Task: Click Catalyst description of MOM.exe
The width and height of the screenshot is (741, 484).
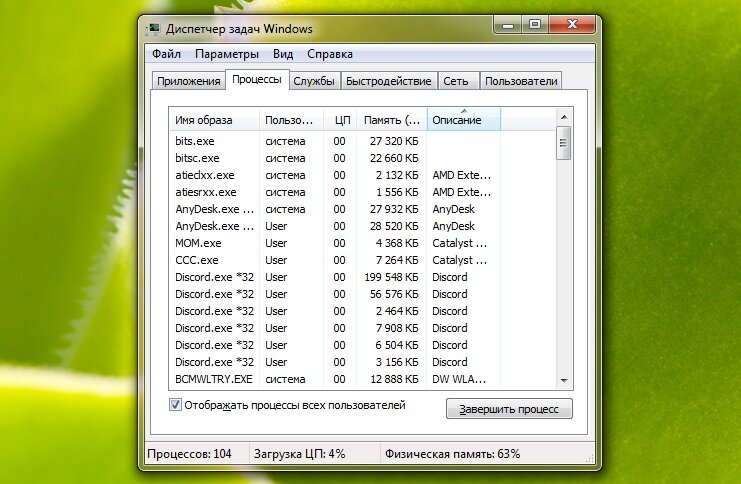Action: click(459, 243)
